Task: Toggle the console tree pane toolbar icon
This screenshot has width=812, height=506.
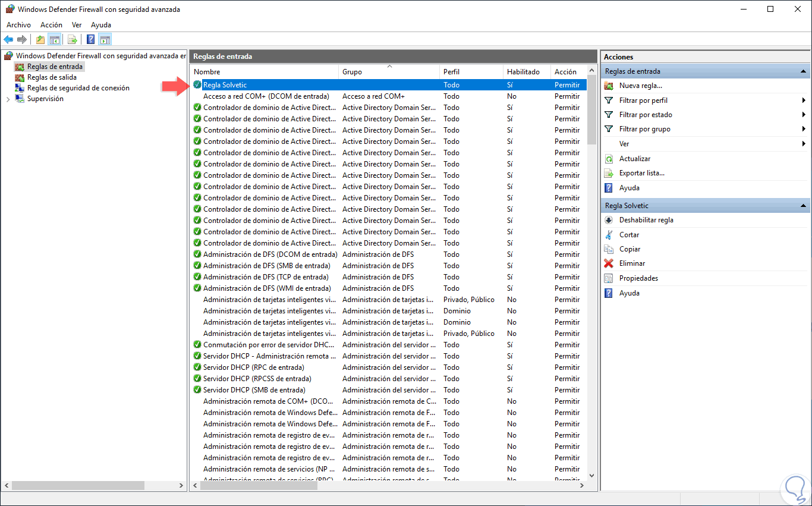Action: point(55,40)
